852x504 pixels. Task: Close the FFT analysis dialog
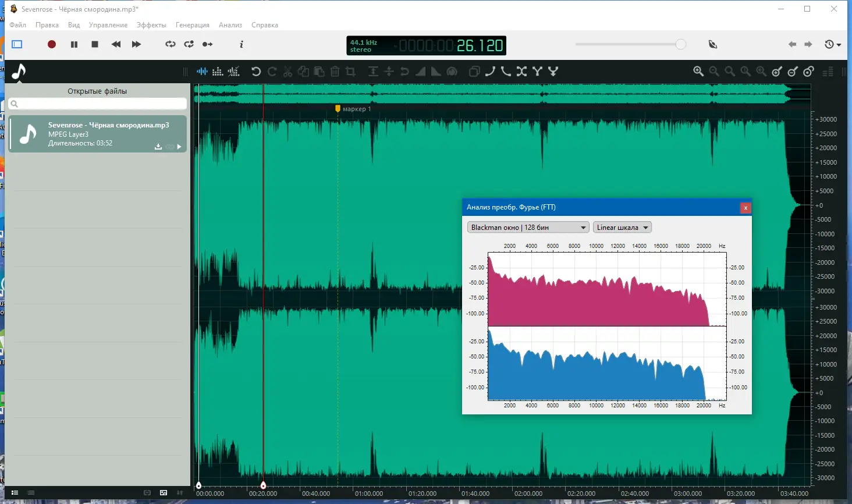[745, 208]
